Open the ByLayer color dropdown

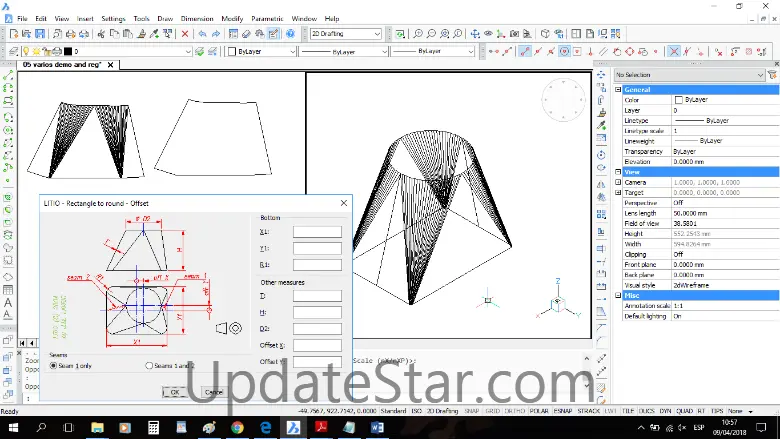pyautogui.click(x=292, y=51)
